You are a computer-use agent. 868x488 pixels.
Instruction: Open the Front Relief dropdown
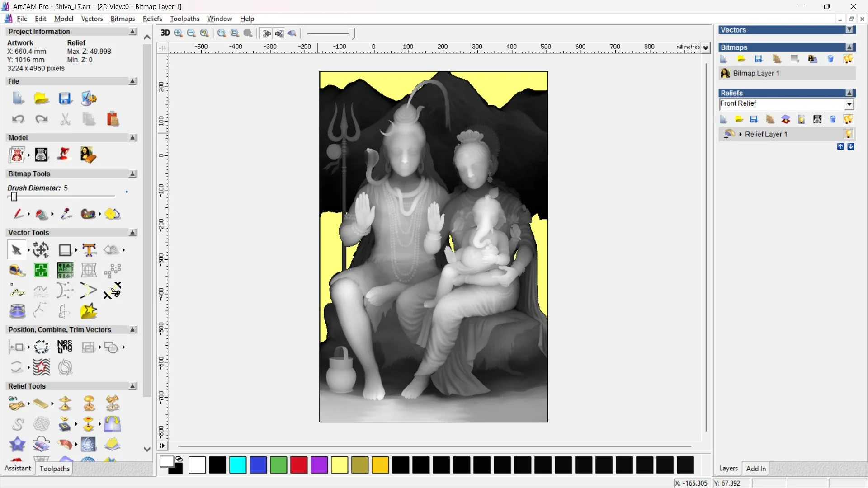pyautogui.click(x=849, y=104)
